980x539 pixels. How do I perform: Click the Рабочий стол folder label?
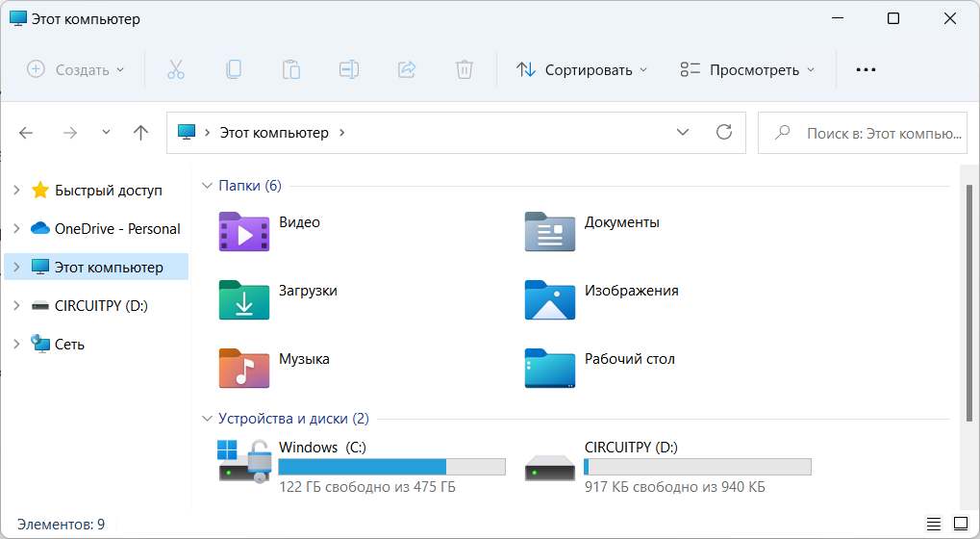629,359
